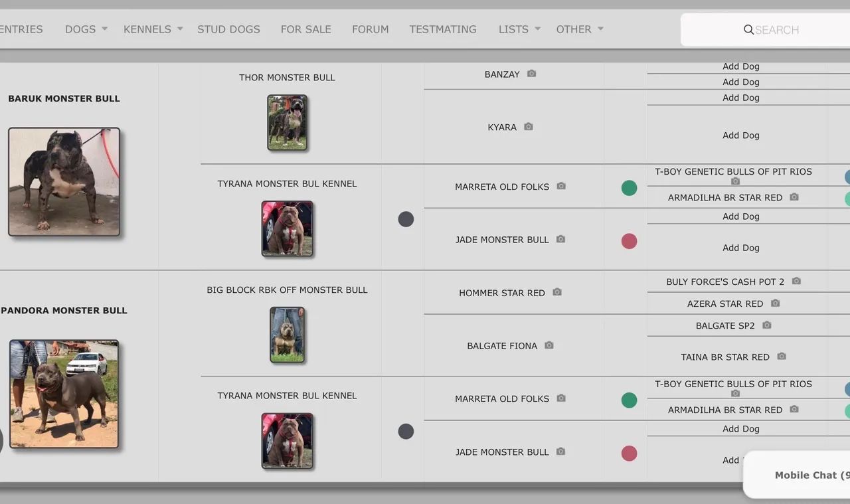
Task: Click the camera icon beside BANZAY
Action: (531, 74)
